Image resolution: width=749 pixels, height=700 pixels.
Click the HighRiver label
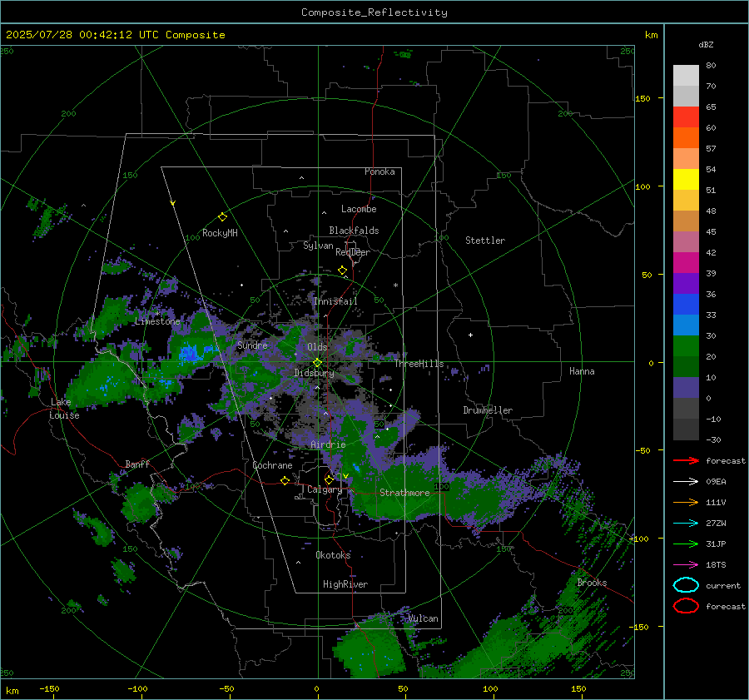(x=345, y=584)
